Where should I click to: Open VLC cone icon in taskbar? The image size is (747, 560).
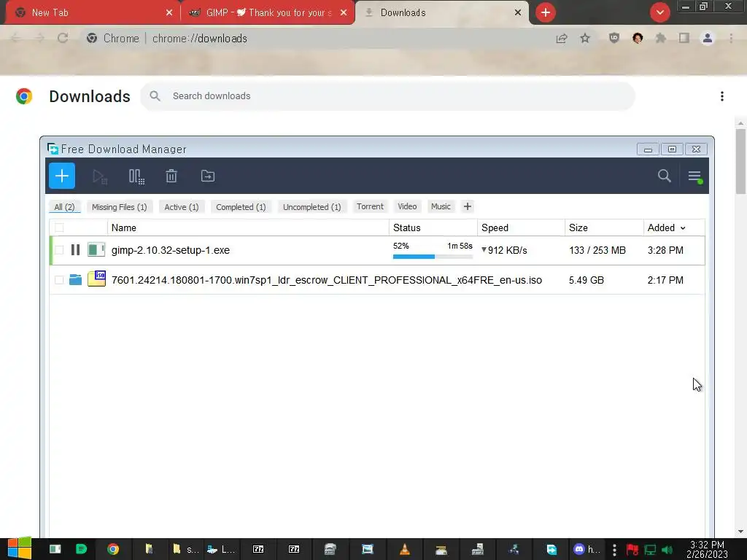click(404, 549)
